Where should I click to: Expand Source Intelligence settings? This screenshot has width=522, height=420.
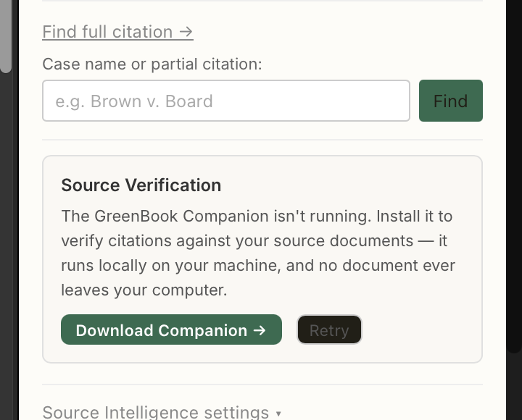tap(162, 412)
